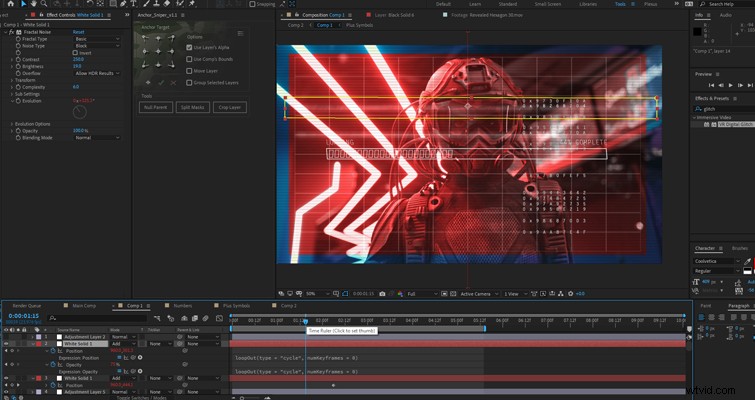Select the Clone Stamp tool
The width and height of the screenshot is (755, 400).
click(x=157, y=4)
